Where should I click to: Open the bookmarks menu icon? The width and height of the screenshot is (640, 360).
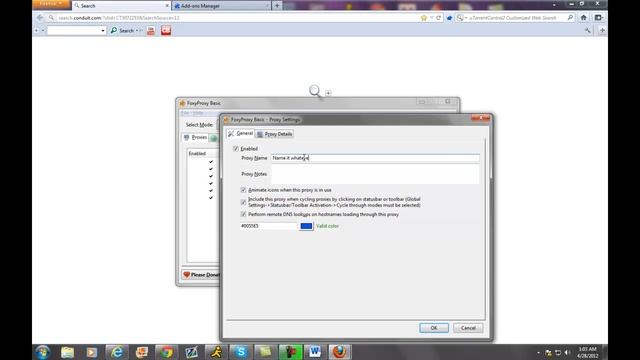[x=598, y=18]
